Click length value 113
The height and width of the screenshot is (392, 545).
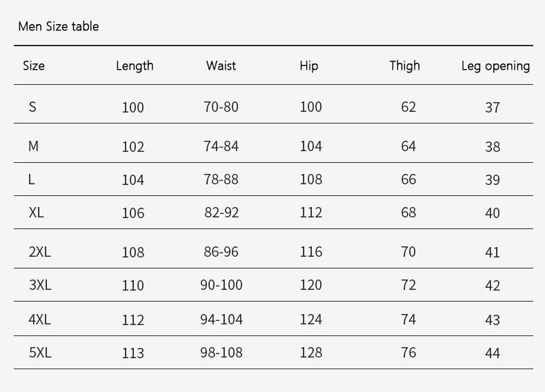(x=132, y=353)
